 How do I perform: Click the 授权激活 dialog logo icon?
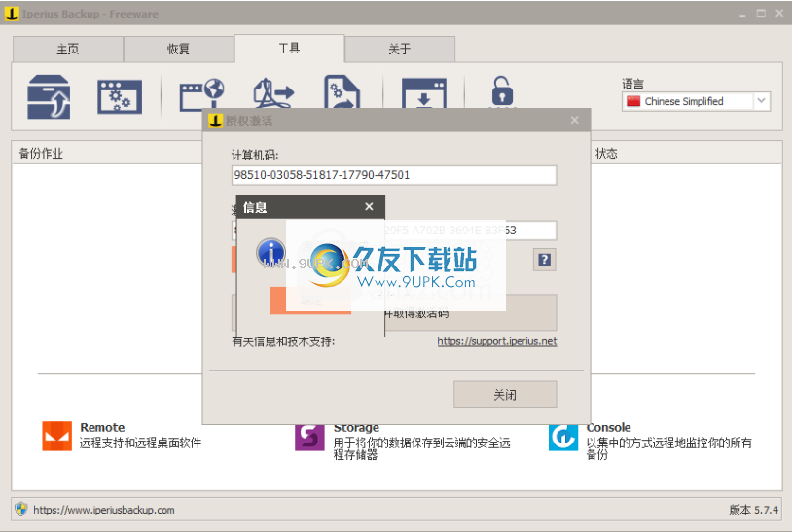point(216,121)
